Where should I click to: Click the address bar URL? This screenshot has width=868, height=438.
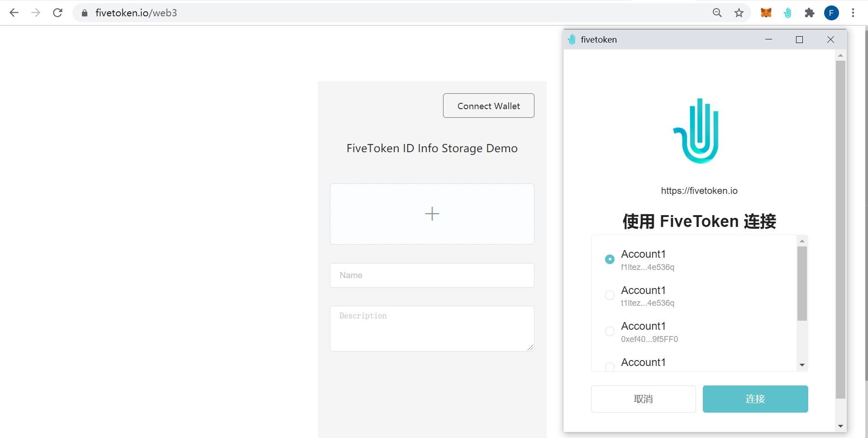[136, 13]
